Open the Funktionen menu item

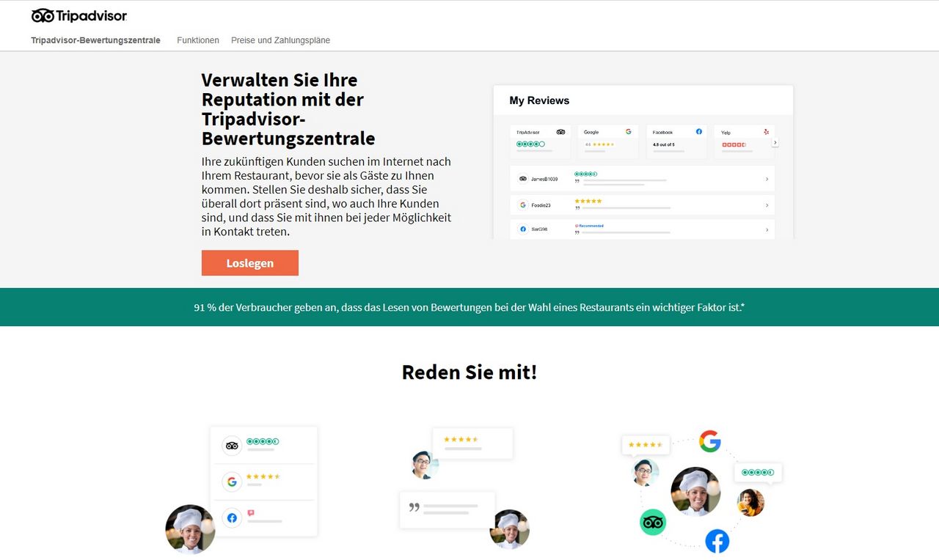coord(198,40)
